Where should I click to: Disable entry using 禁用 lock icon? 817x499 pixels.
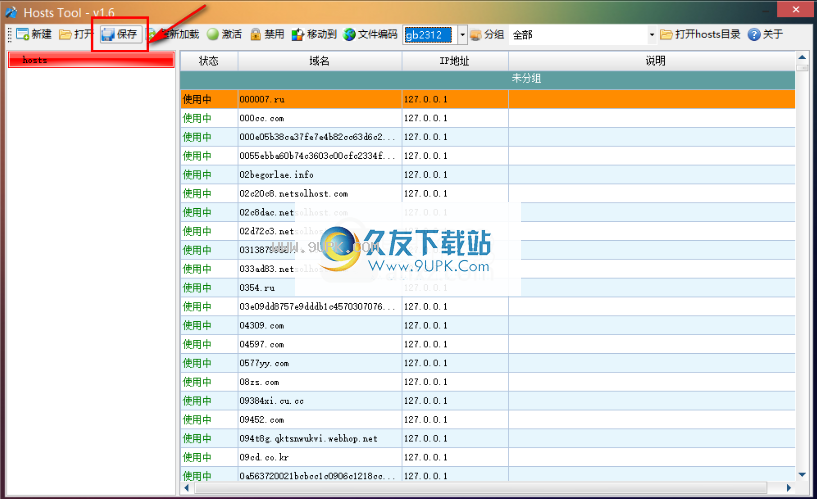[255, 34]
